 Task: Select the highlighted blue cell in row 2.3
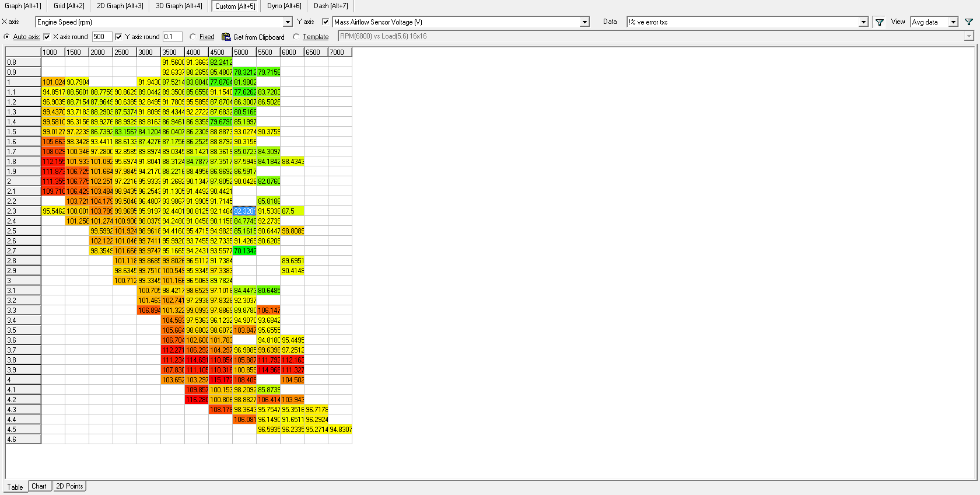coord(244,211)
